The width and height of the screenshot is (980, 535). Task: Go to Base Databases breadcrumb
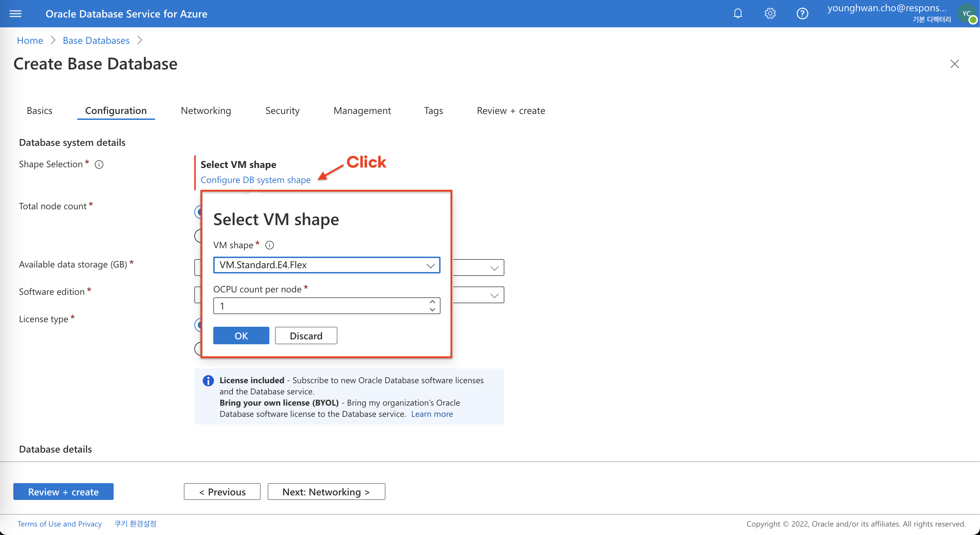click(96, 40)
